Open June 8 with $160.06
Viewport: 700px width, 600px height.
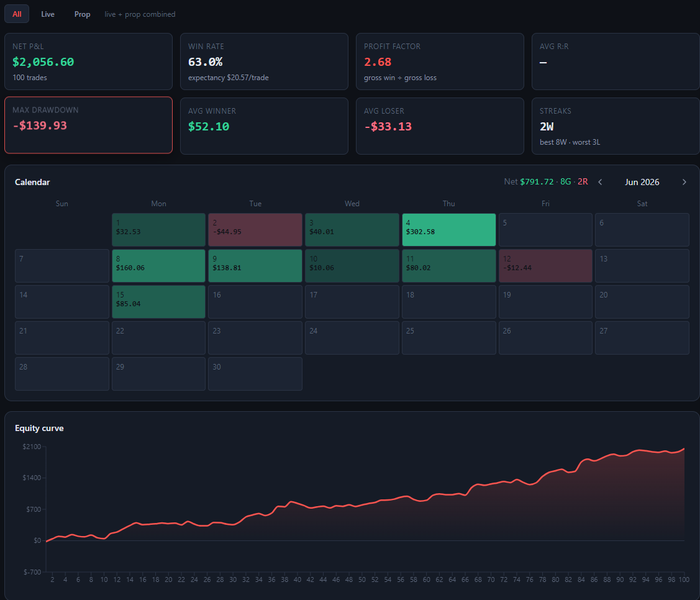158,266
